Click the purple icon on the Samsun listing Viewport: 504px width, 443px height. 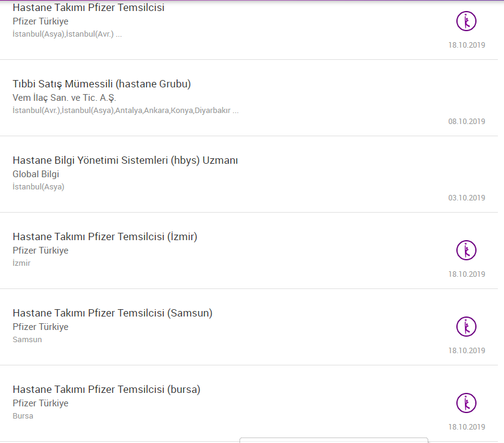466,326
